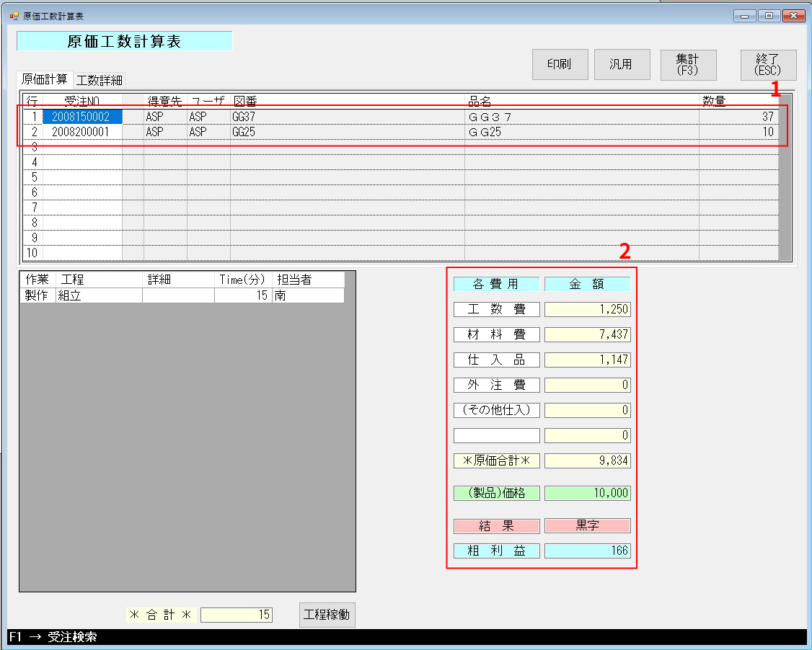Image resolution: width=812 pixels, height=650 pixels.
Task: Click the 品名 column header
Action: tap(581, 101)
